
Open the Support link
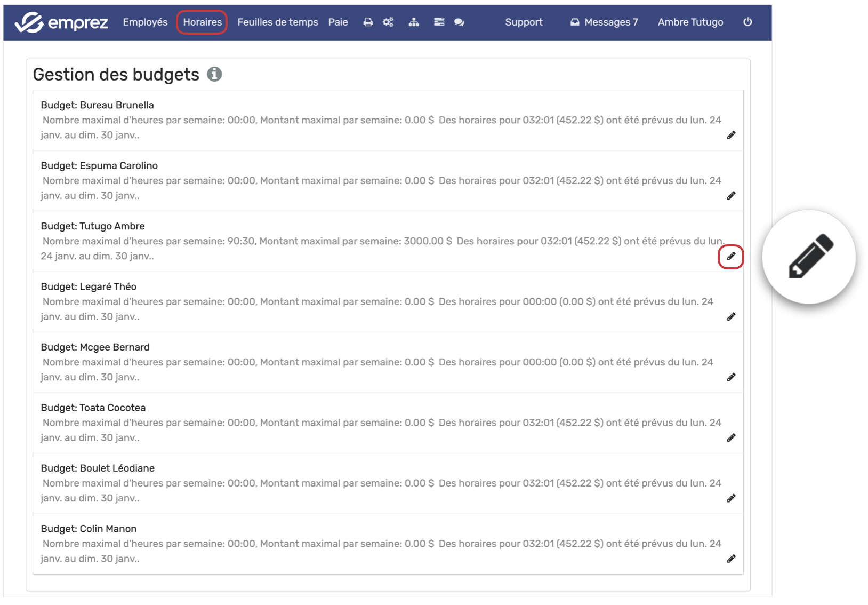tap(524, 22)
